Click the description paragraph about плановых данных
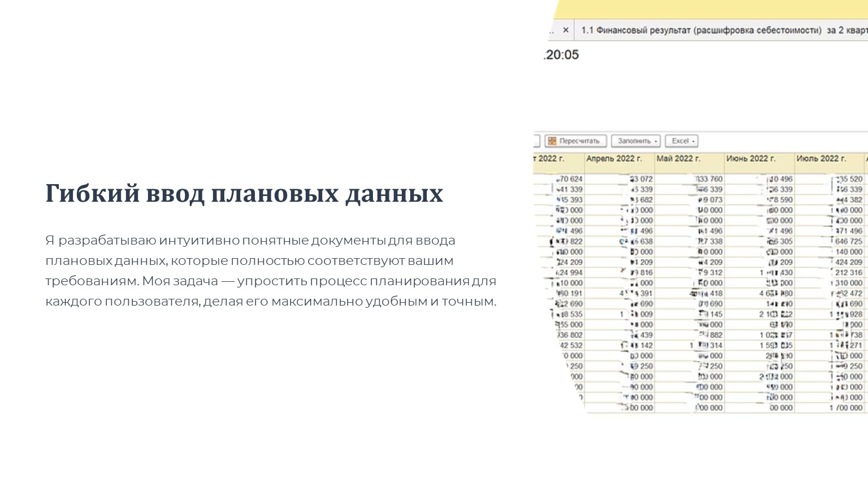The width and height of the screenshot is (868, 488). pyautogui.click(x=270, y=270)
